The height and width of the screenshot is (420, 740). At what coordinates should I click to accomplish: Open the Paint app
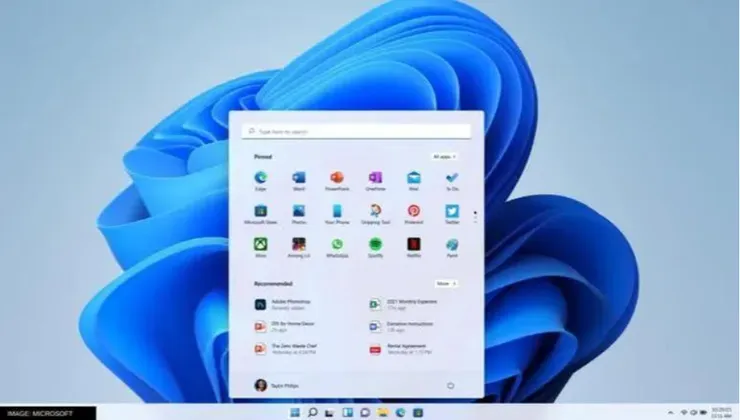[452, 248]
